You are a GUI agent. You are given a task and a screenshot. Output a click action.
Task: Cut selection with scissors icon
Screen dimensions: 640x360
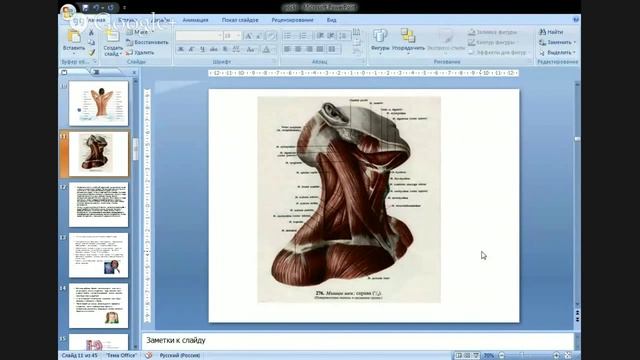click(91, 32)
